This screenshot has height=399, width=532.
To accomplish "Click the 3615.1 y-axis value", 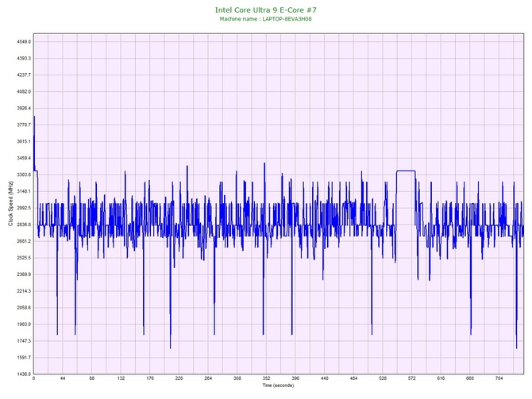I will pyautogui.click(x=24, y=141).
